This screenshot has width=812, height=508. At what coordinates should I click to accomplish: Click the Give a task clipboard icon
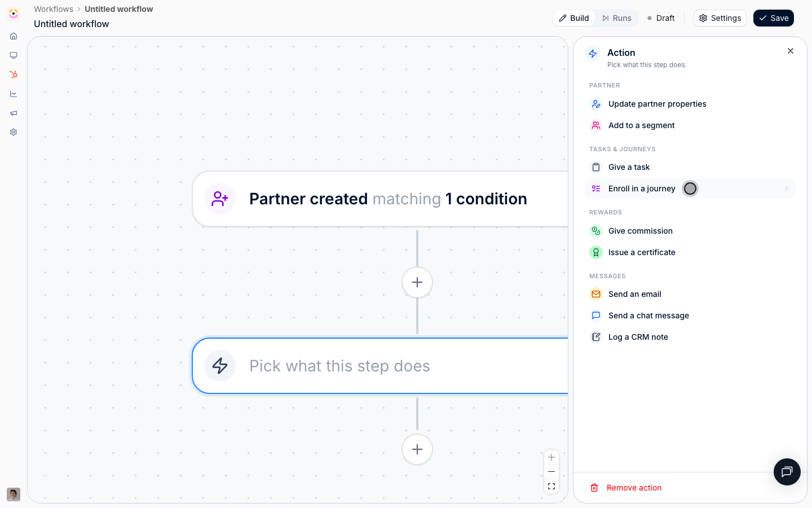[x=596, y=167]
